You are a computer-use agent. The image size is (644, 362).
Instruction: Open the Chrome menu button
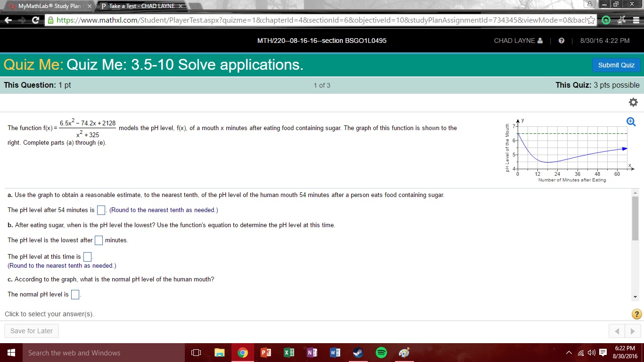tap(636, 20)
